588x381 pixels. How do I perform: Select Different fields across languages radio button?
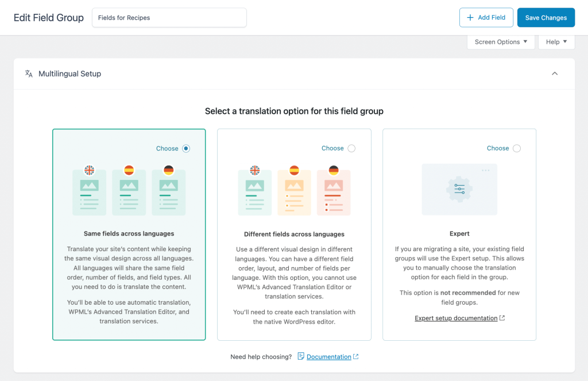(x=351, y=148)
